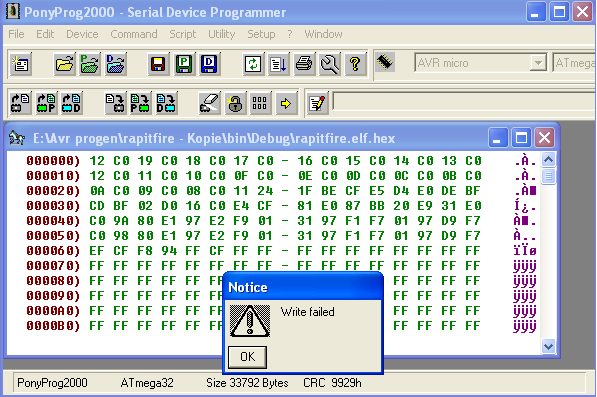Open setup with the wrench icon
Image resolution: width=597 pixels, height=397 pixels.
[x=330, y=64]
